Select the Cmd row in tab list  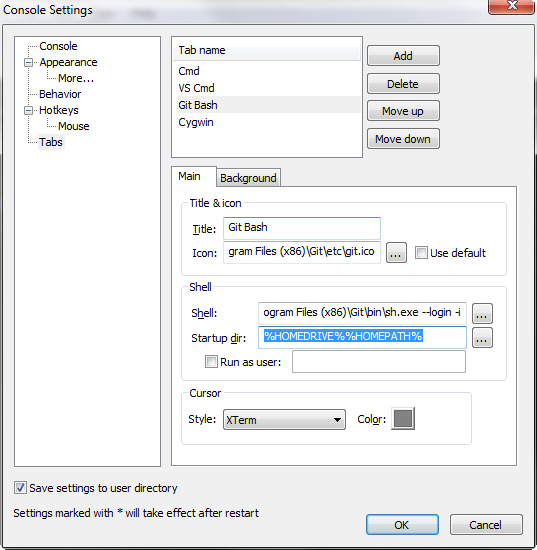tap(268, 71)
